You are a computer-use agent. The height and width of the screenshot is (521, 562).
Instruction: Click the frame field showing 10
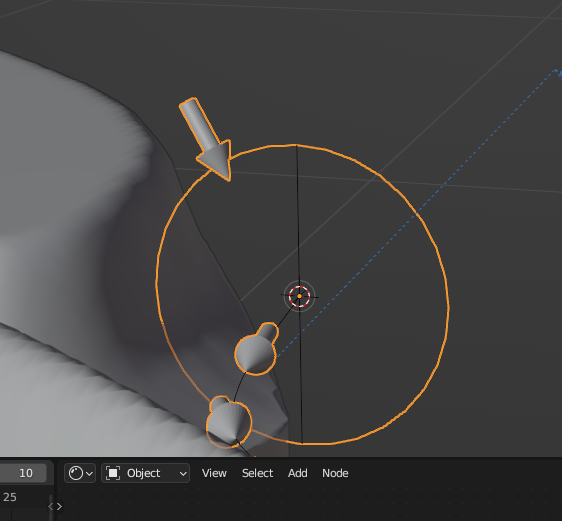click(23, 473)
